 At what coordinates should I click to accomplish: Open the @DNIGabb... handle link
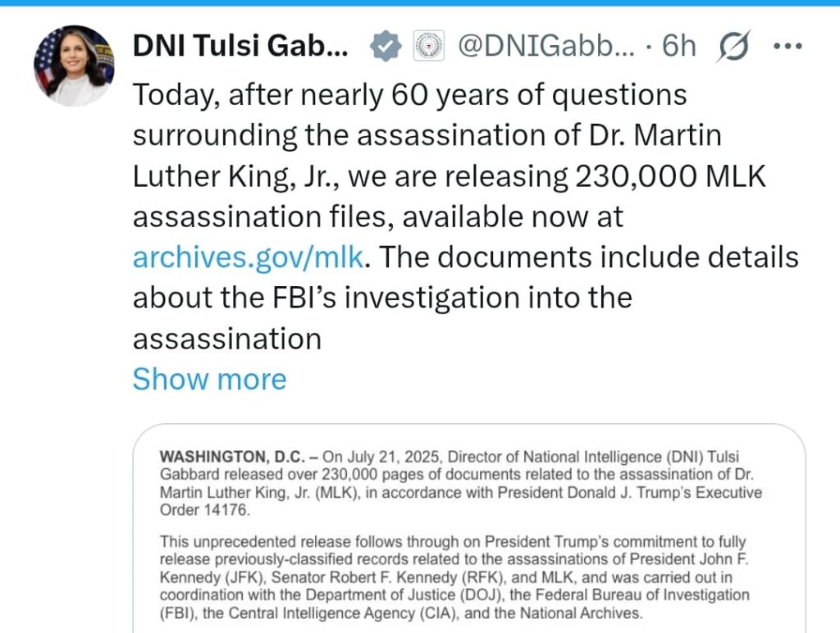(x=546, y=46)
